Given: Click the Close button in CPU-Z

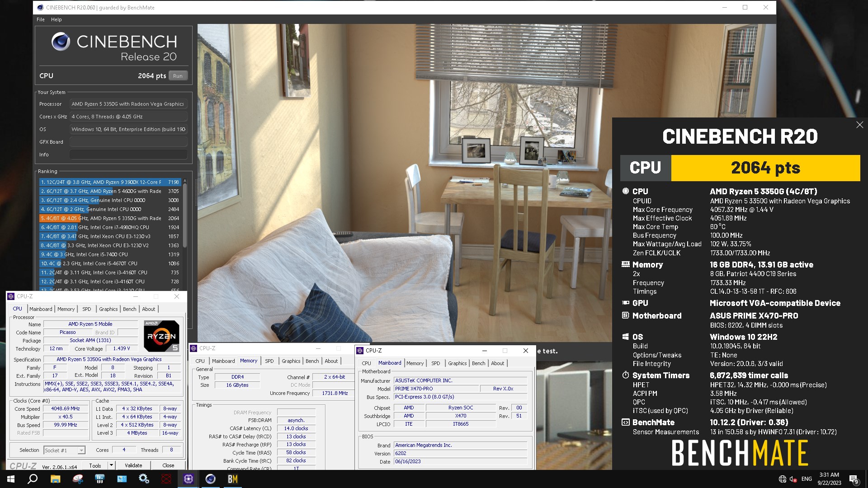Looking at the screenshot, I should 168,465.
